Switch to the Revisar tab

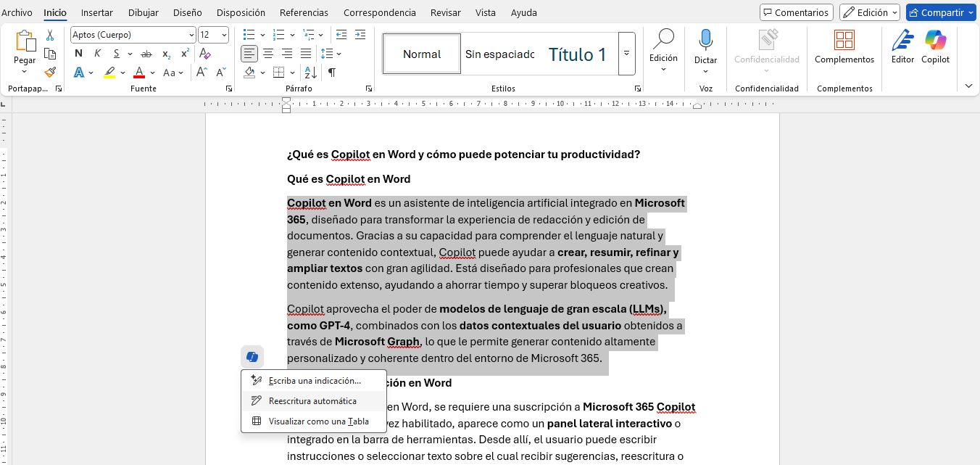445,12
